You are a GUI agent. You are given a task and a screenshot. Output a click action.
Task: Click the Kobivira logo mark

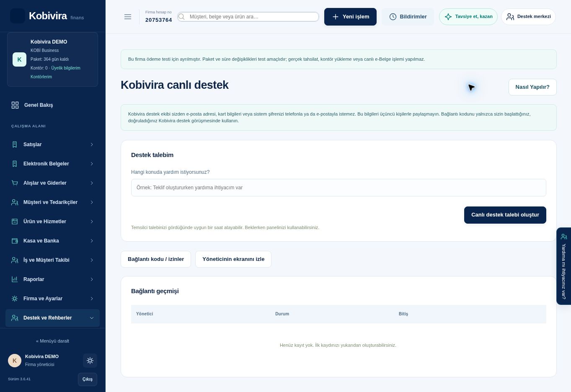(18, 16)
